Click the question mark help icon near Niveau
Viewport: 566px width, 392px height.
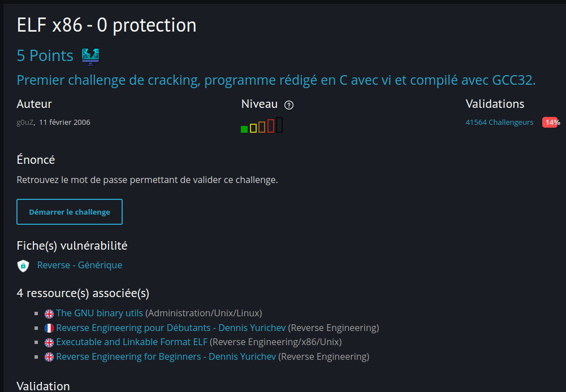[x=289, y=105]
